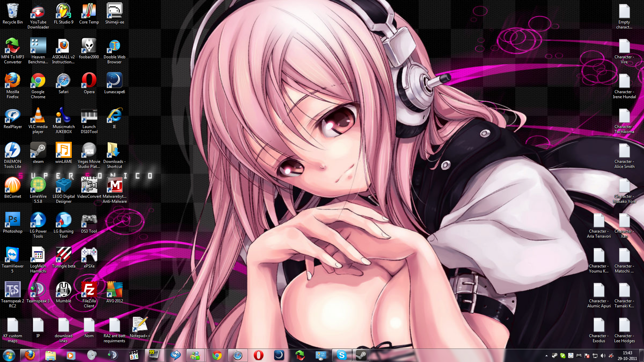Select the Heaven Benchmark icon
Screen dimensions: 644x362
[38, 51]
